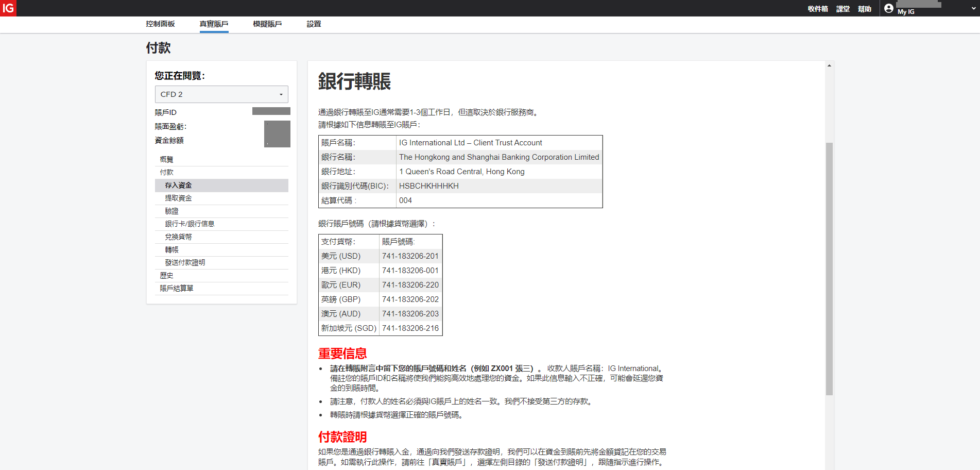
Task: Click AUD account number 741-183206-203
Action: coord(410,314)
